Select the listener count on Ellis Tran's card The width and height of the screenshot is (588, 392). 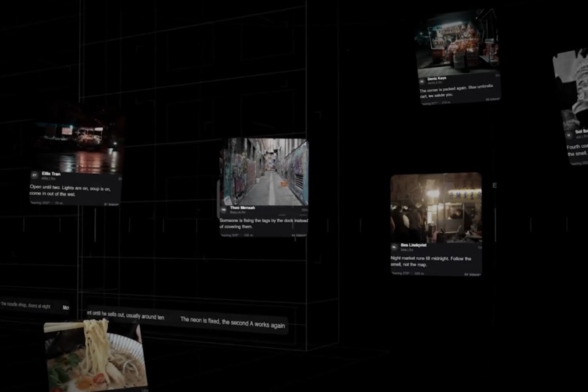(x=111, y=204)
